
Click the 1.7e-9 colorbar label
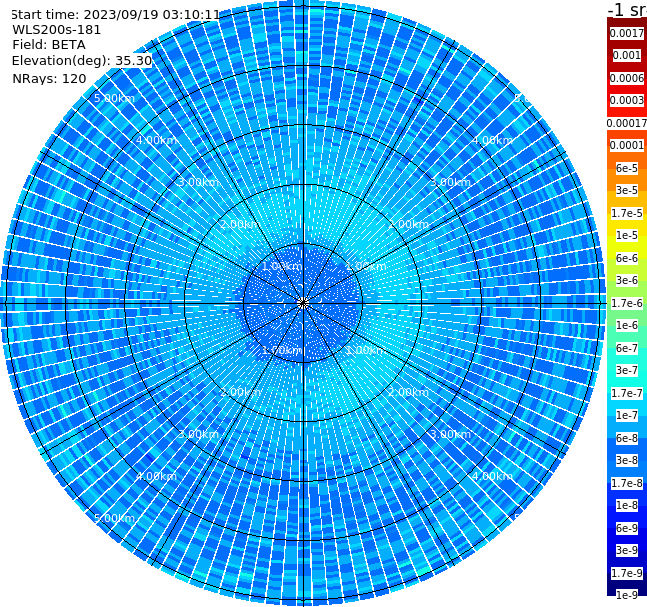[627, 573]
